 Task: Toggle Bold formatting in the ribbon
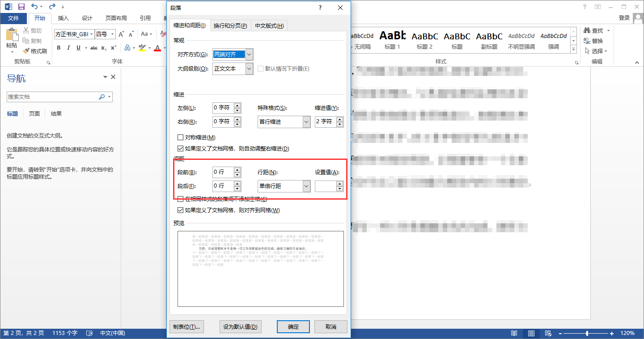(59, 48)
